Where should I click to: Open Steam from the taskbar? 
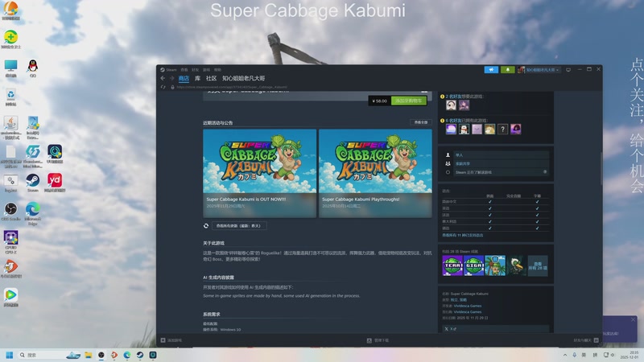(140, 355)
